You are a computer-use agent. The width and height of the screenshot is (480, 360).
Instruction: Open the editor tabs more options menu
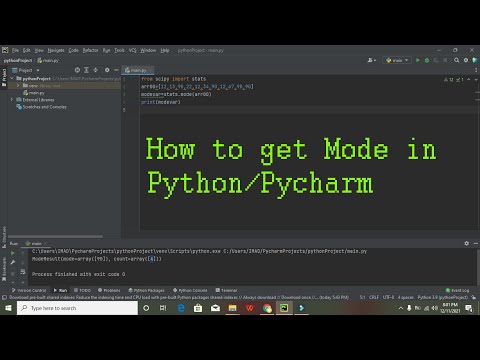[x=476, y=70]
